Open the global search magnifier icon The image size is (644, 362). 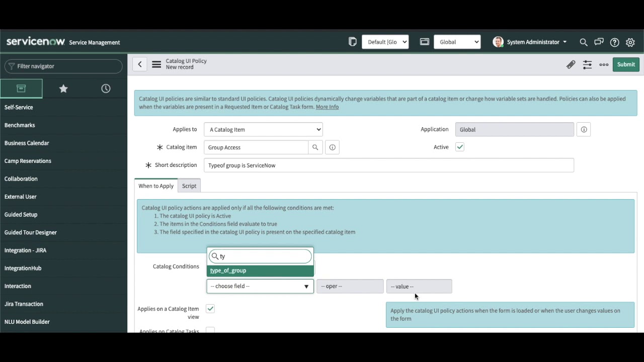(584, 42)
